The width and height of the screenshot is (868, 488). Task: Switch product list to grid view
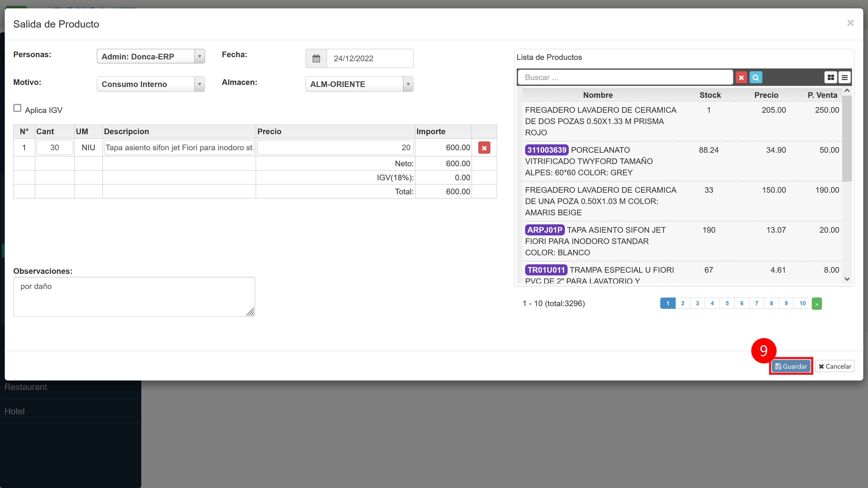pos(831,77)
